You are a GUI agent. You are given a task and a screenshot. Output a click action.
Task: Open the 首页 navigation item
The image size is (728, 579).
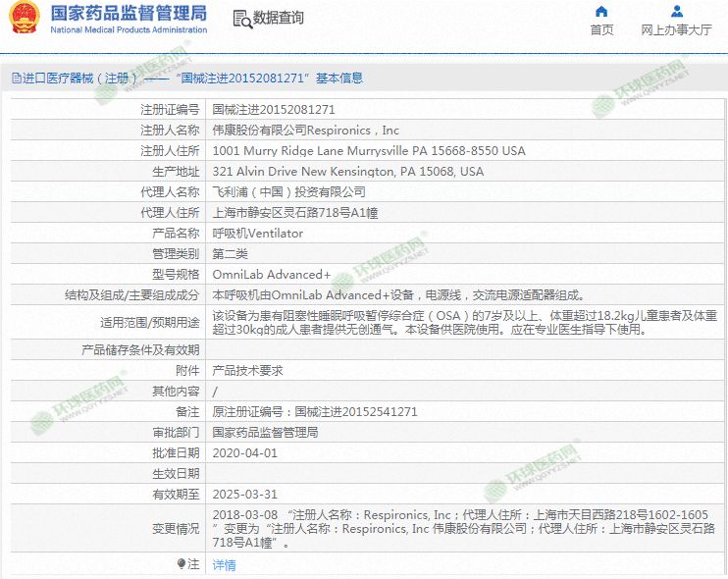click(601, 30)
